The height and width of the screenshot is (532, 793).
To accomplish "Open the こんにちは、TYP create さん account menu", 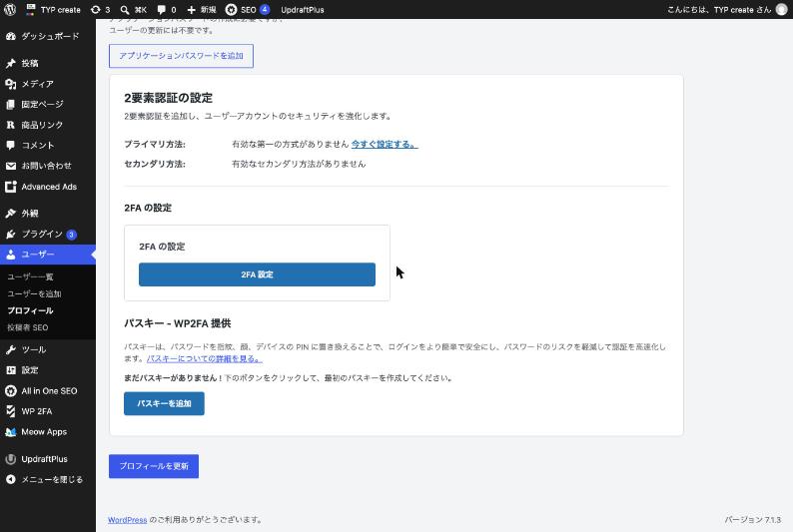I will pos(719,10).
